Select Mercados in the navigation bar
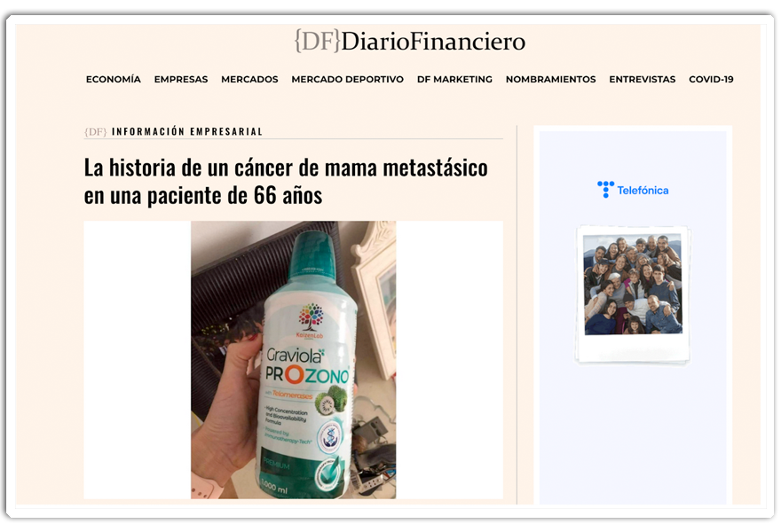The image size is (781, 532). (x=249, y=79)
